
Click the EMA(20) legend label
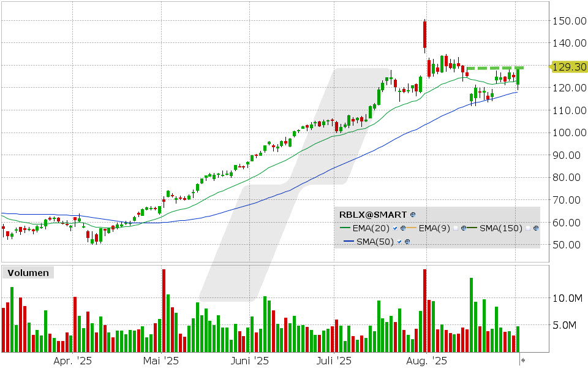(x=371, y=228)
